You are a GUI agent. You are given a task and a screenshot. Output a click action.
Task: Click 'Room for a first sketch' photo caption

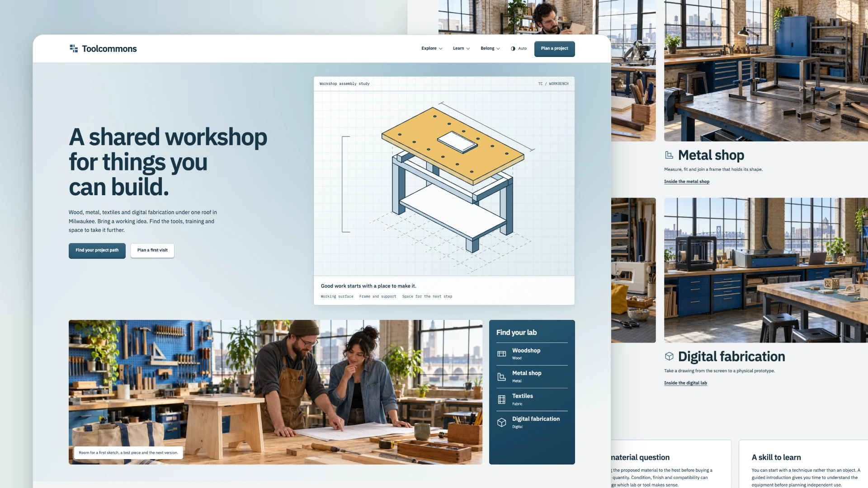(128, 453)
